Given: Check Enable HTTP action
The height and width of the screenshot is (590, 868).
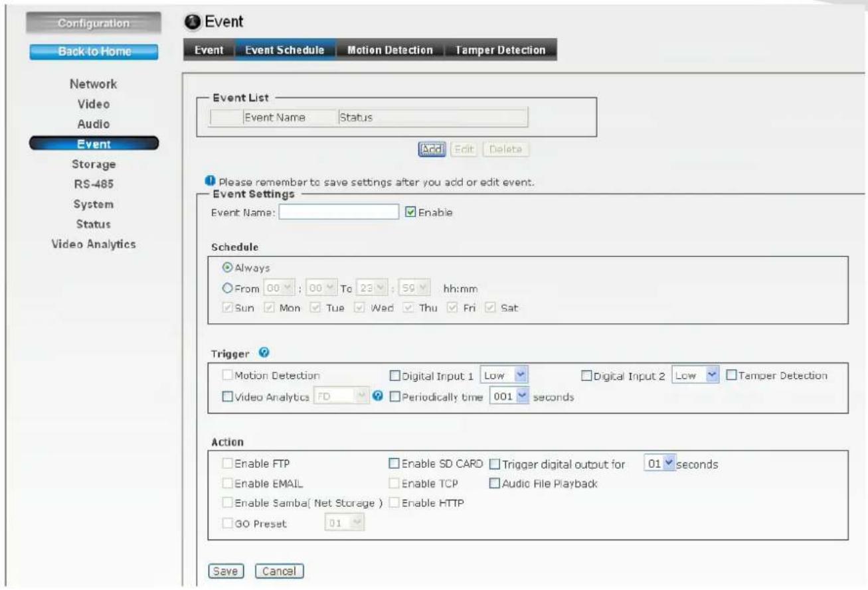Looking at the screenshot, I should (394, 503).
